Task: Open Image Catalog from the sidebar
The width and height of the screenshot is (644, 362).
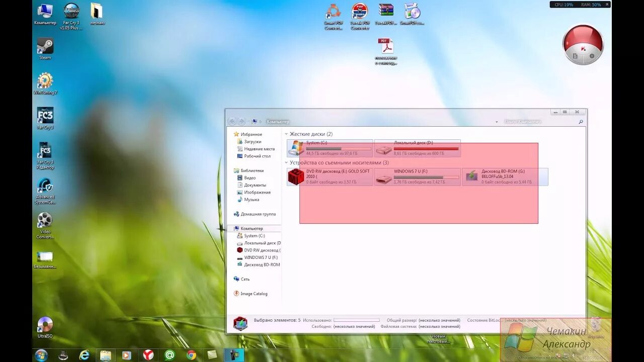Action: click(x=255, y=293)
